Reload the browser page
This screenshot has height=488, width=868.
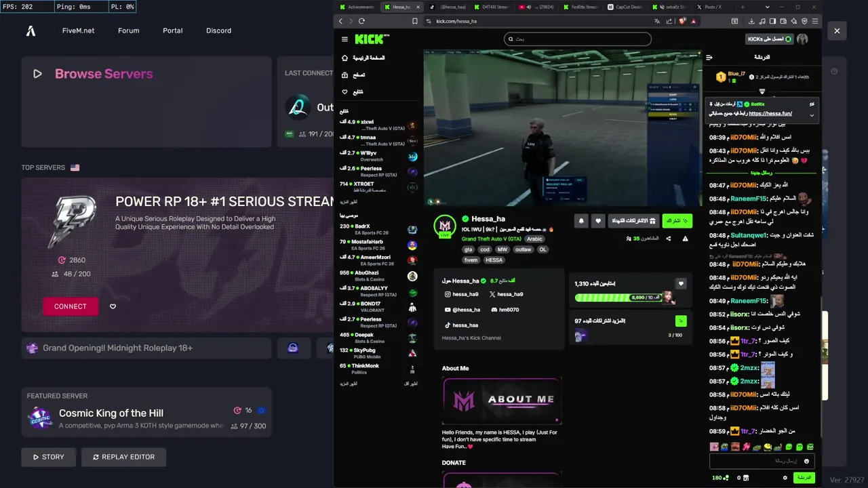pyautogui.click(x=361, y=21)
